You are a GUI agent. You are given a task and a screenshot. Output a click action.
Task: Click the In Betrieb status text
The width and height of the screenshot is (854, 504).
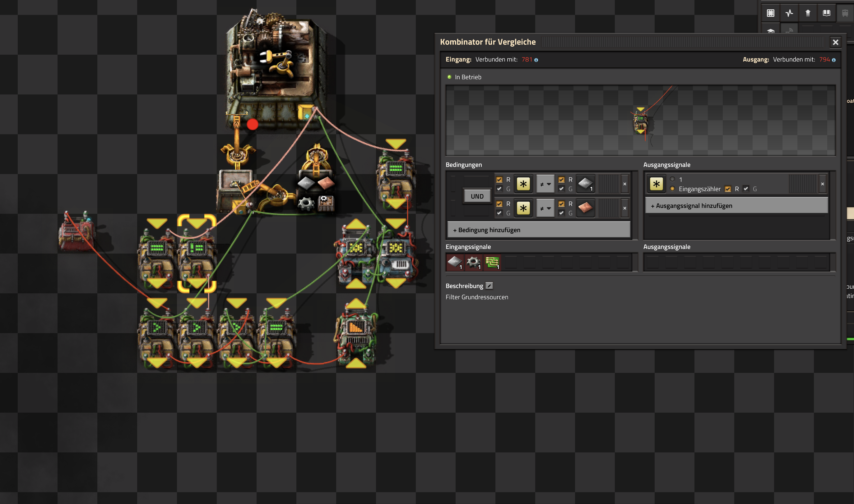[x=468, y=77]
